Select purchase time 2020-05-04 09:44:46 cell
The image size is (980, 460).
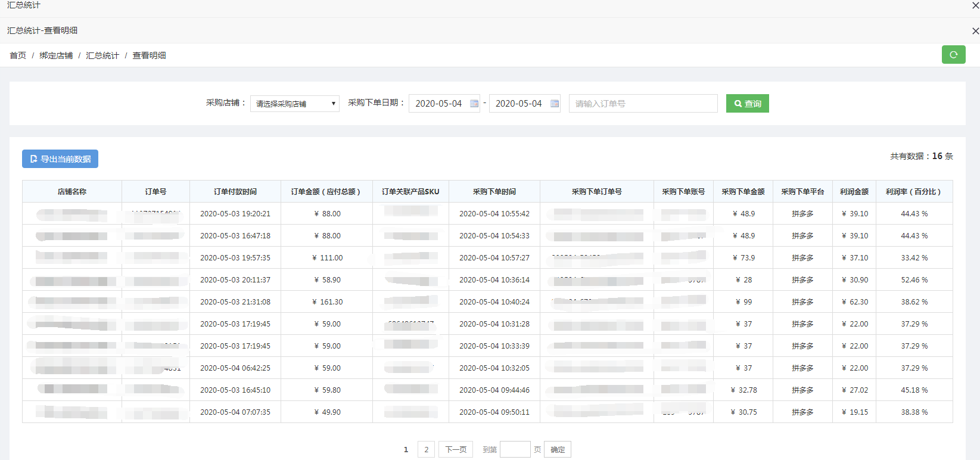(x=494, y=390)
